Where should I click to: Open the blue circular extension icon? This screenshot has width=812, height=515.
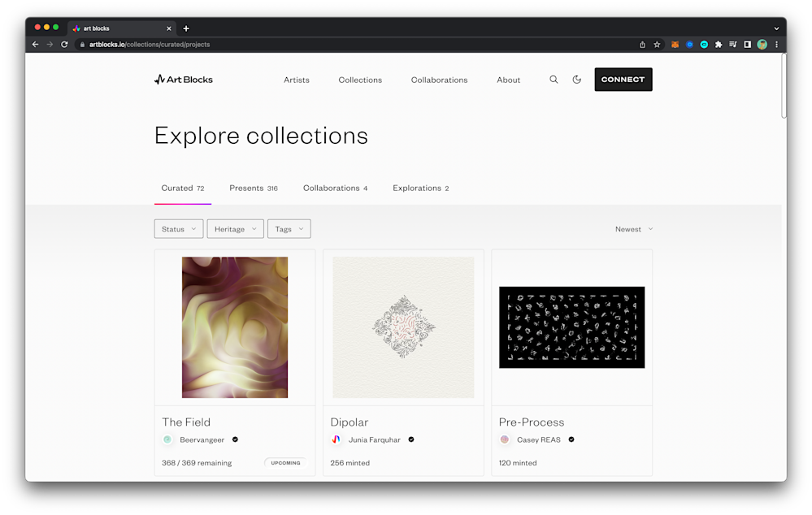pos(689,45)
